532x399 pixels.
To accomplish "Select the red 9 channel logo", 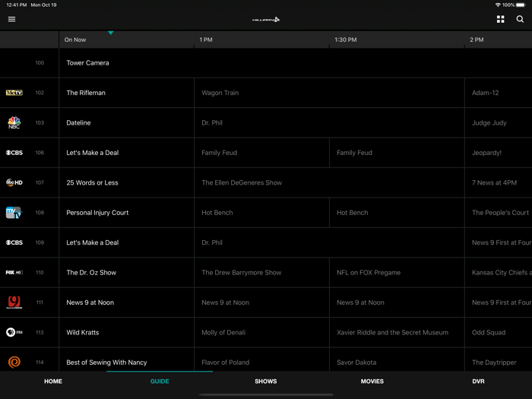I will point(14,302).
